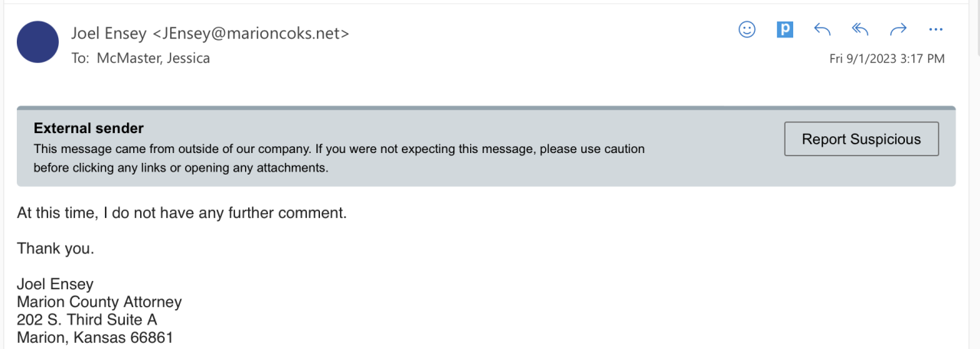Forward this email message
Image resolution: width=980 pixels, height=349 pixels.
coord(898,30)
